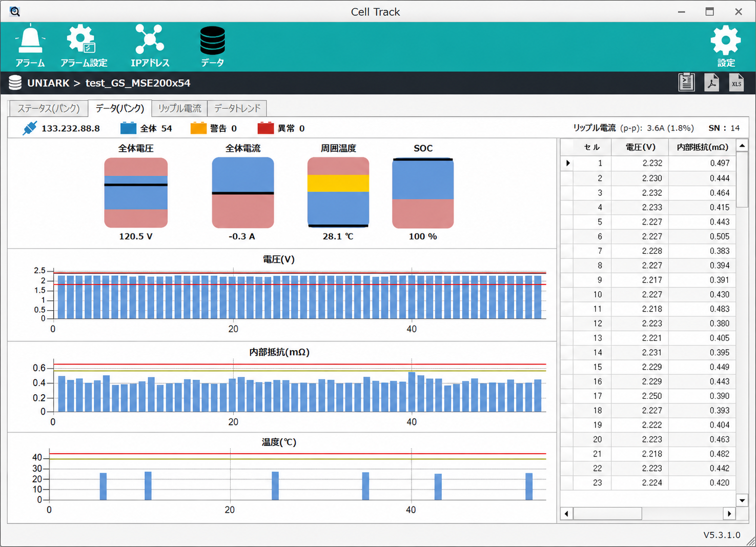Image resolution: width=756 pixels, height=547 pixels.
Task: Click the Cell Track app icon in title bar
Action: point(14,11)
